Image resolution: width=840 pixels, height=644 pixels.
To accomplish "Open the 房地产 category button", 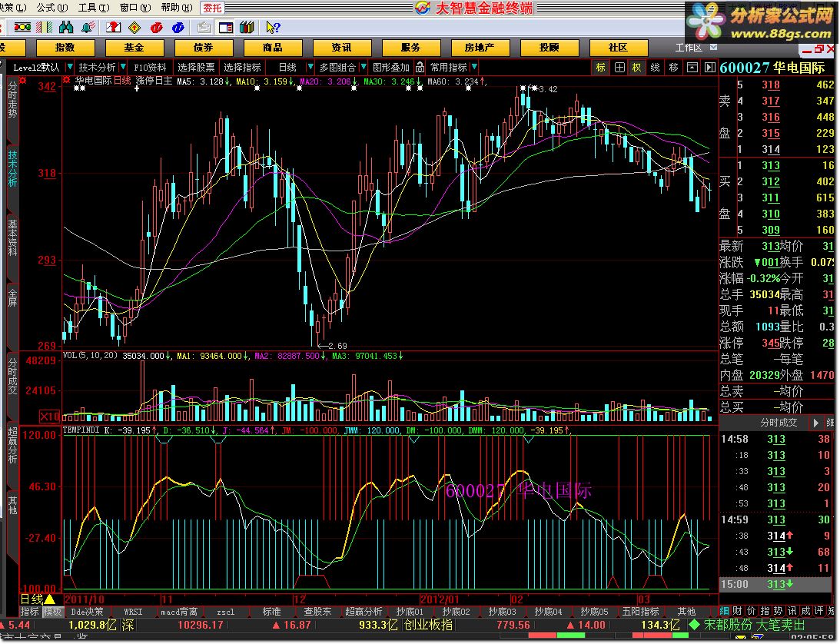I will (480, 47).
